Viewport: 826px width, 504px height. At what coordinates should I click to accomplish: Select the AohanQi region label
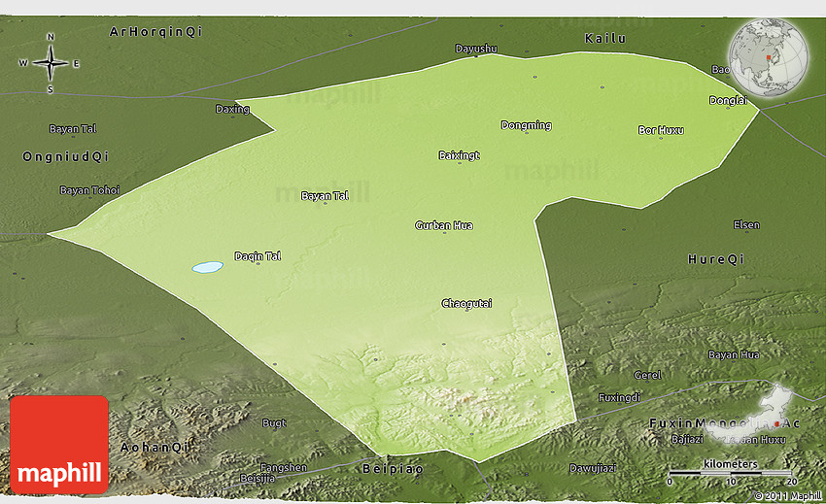pyautogui.click(x=155, y=447)
